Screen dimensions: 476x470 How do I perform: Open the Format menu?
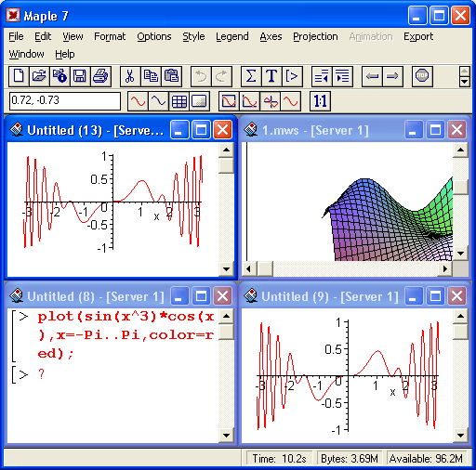point(110,36)
